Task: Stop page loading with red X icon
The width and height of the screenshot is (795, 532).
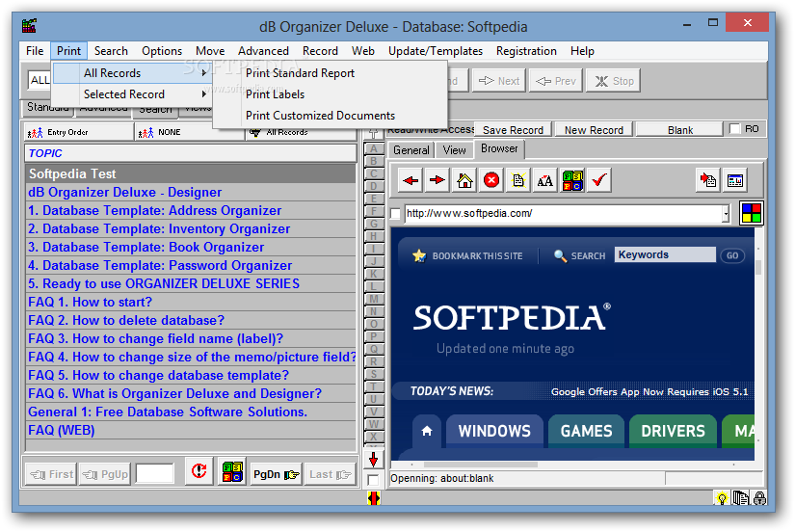Action: (491, 180)
